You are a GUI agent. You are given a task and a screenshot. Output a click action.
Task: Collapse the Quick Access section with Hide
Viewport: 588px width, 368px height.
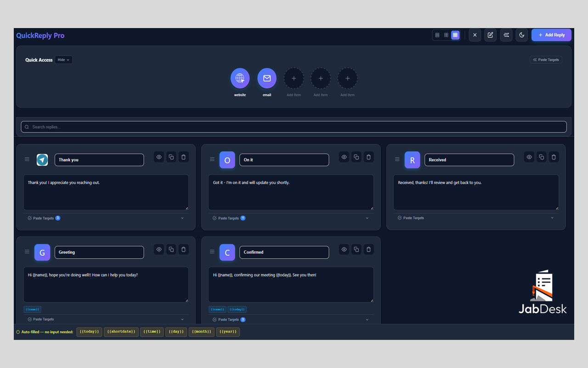coord(63,59)
